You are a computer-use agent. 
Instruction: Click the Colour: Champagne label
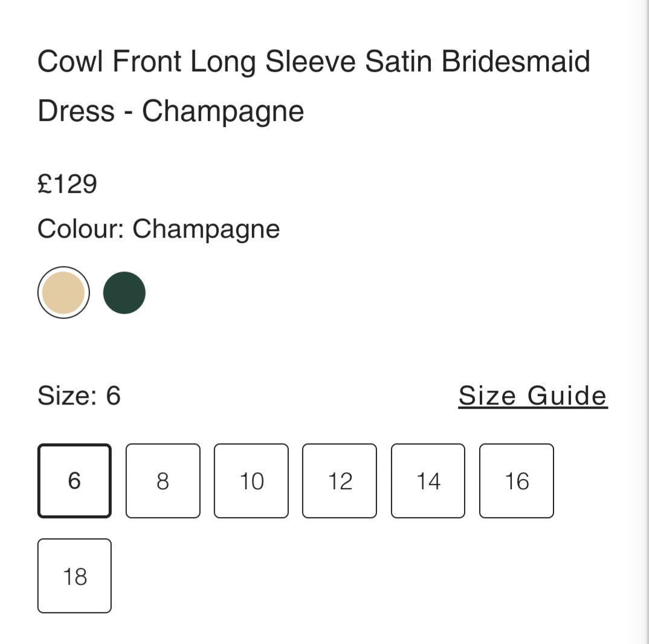158,229
